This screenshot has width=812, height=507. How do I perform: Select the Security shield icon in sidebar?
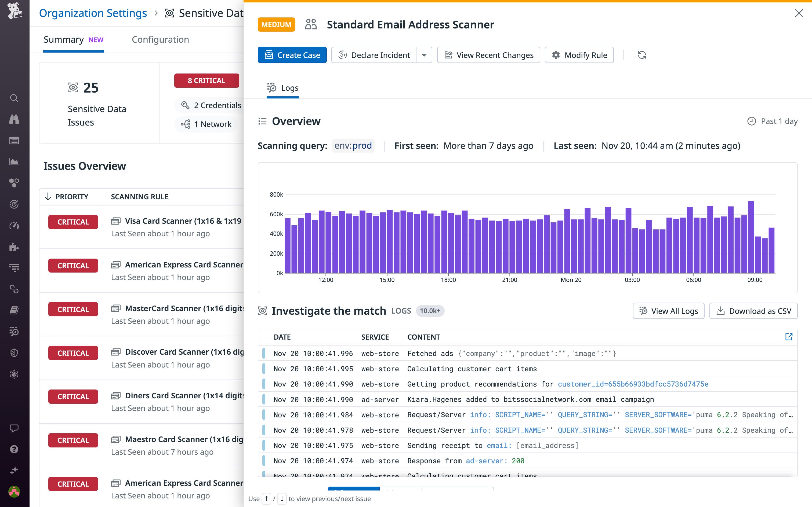[x=14, y=352]
